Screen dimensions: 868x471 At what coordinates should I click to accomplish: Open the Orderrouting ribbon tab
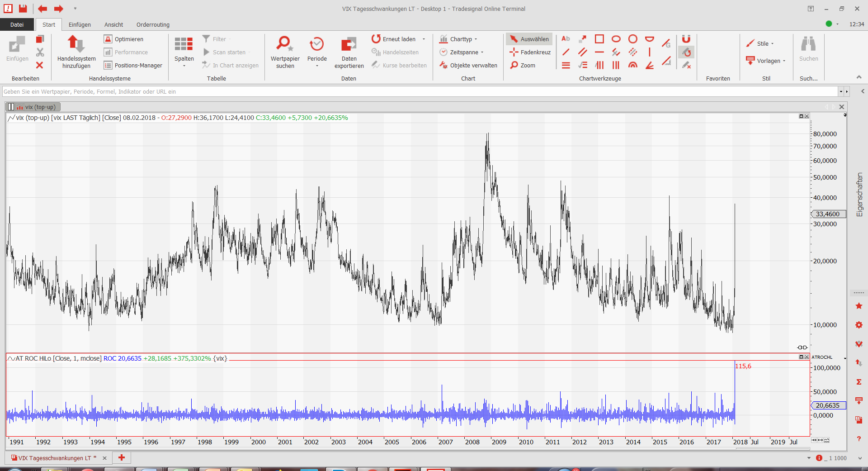click(x=153, y=24)
